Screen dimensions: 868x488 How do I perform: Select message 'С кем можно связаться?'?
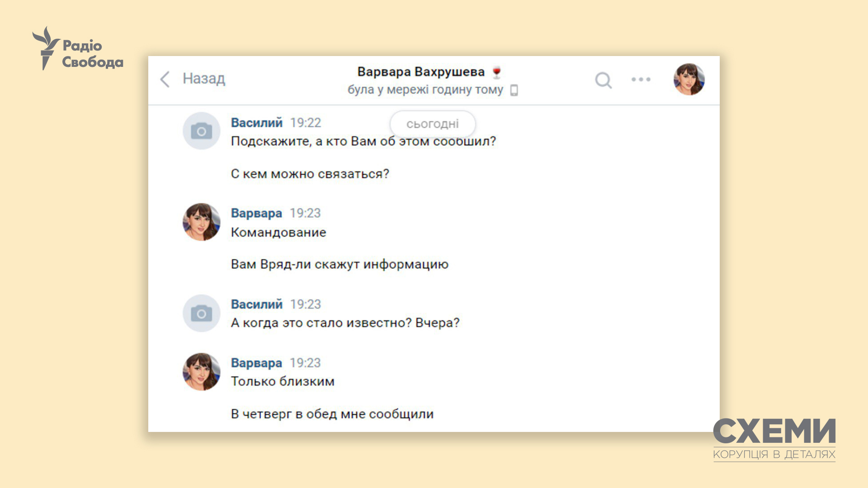(310, 174)
